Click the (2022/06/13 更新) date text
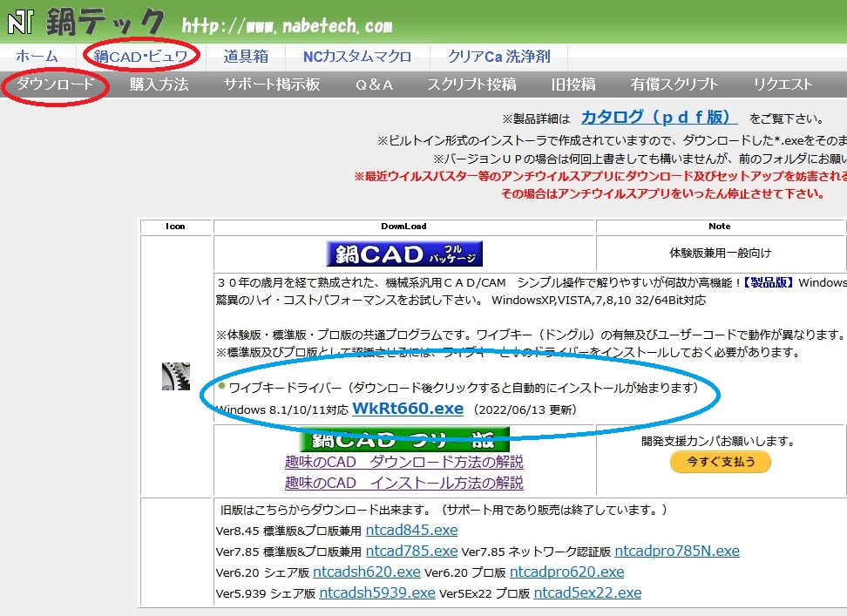 (525, 410)
